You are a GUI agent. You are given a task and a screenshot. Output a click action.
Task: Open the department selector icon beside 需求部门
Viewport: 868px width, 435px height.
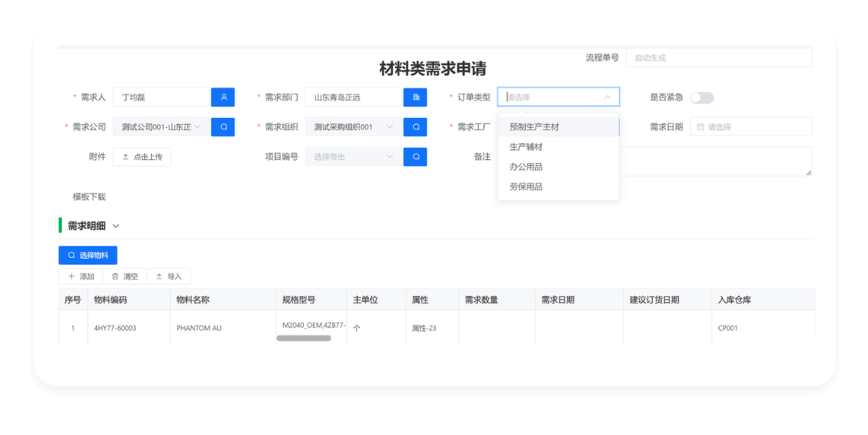click(415, 97)
